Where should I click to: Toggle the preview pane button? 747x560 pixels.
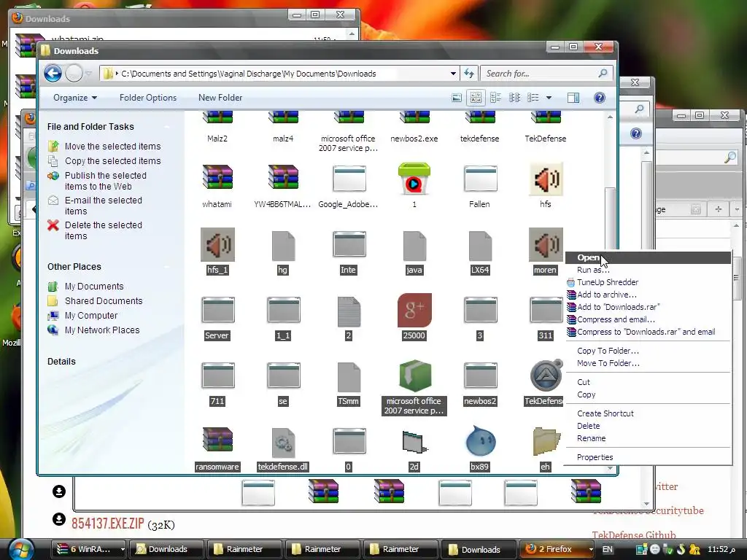click(573, 98)
